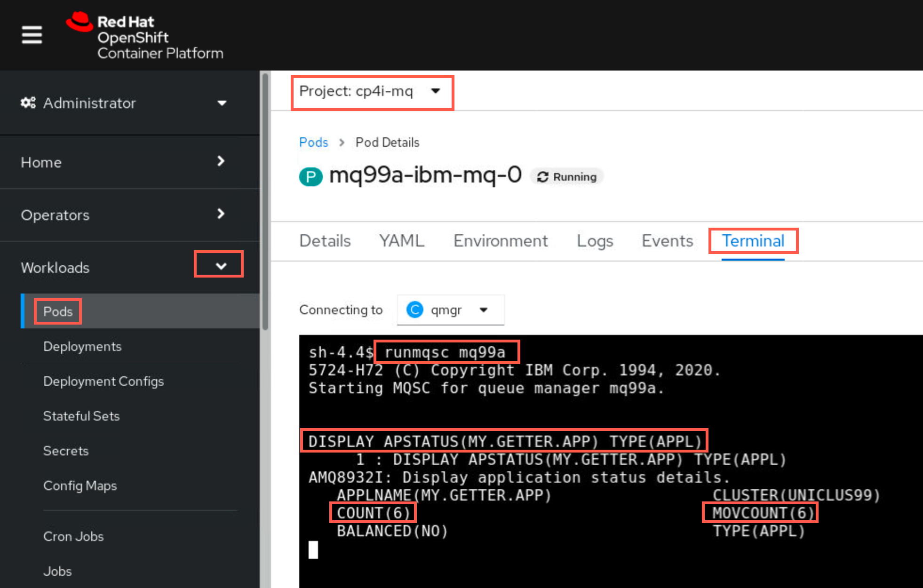The width and height of the screenshot is (923, 588).
Task: Select the Terminal tab
Action: click(x=753, y=241)
